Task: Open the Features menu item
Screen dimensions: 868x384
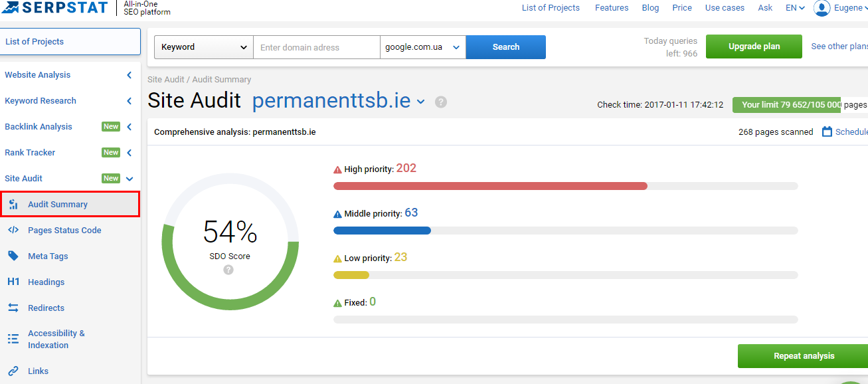Action: pyautogui.click(x=612, y=8)
